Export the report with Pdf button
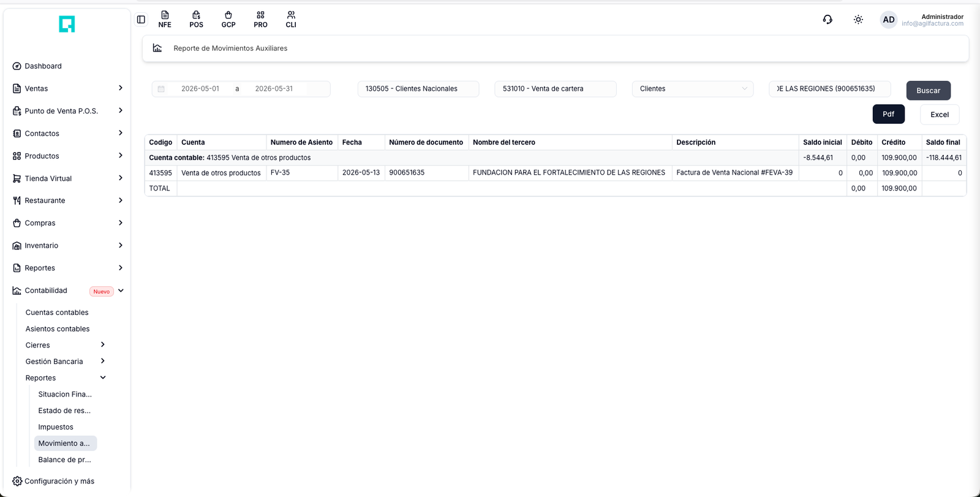The width and height of the screenshot is (980, 497). [888, 114]
